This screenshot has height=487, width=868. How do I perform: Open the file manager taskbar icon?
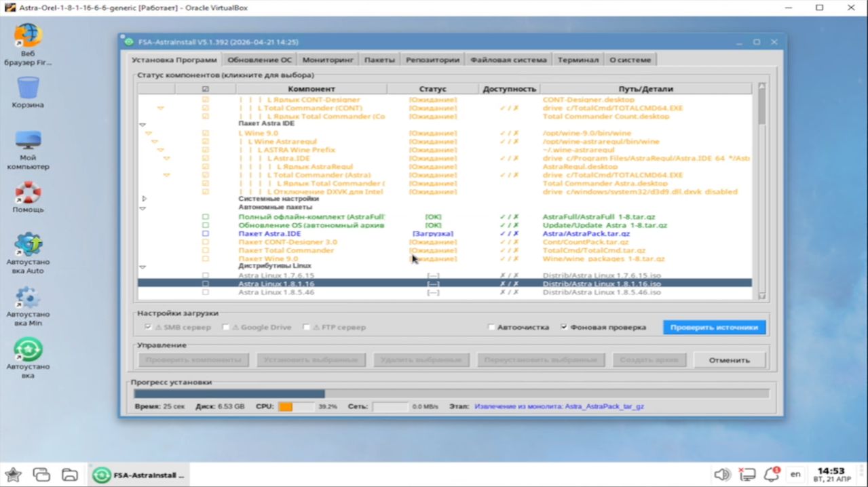pyautogui.click(x=69, y=475)
